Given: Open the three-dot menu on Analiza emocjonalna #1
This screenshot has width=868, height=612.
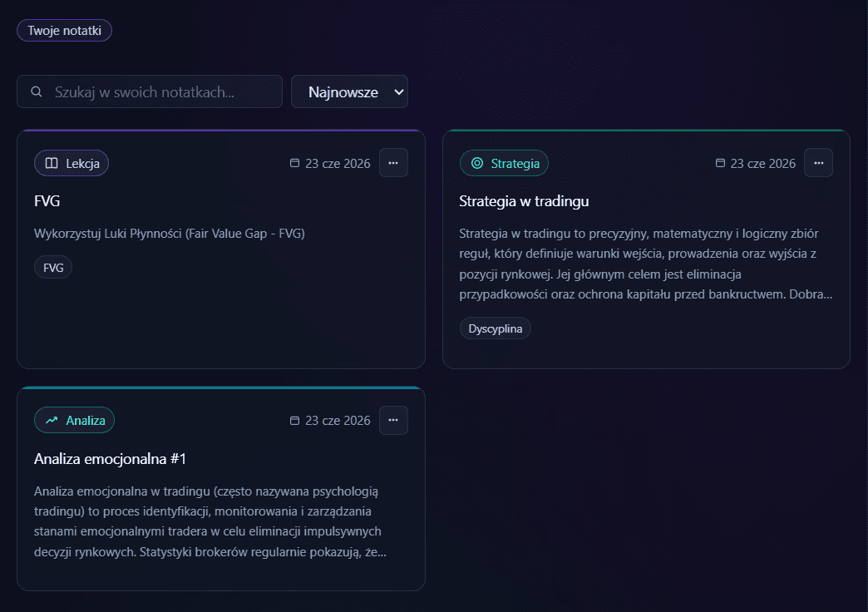Looking at the screenshot, I should coord(393,421).
